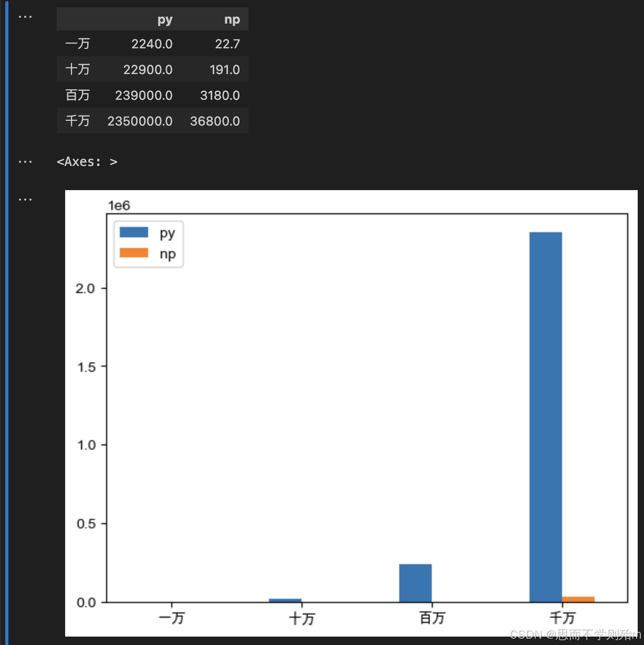
Task: Click the 0.0 y-axis tick label
Action: coord(86,602)
